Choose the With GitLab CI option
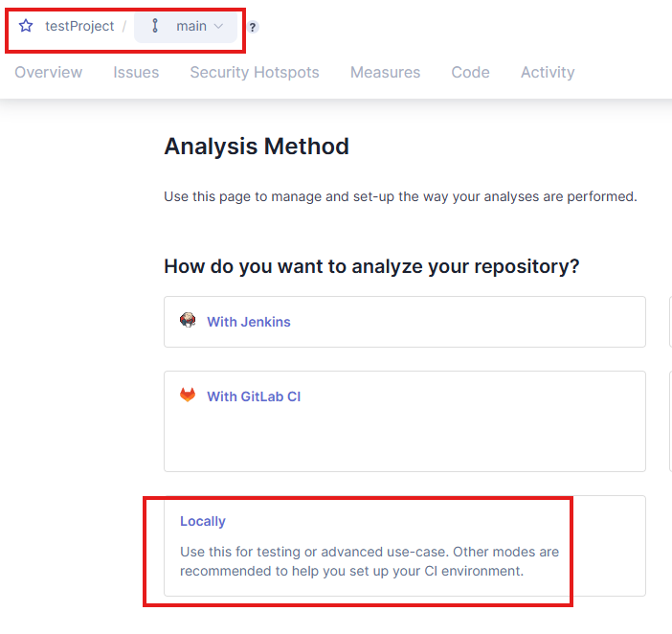672x634 pixels. click(x=254, y=396)
